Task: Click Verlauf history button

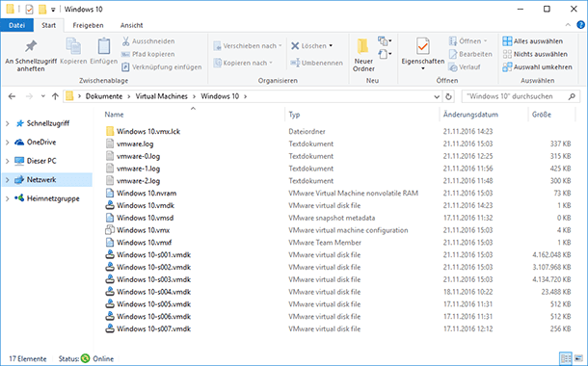Action: (x=465, y=67)
